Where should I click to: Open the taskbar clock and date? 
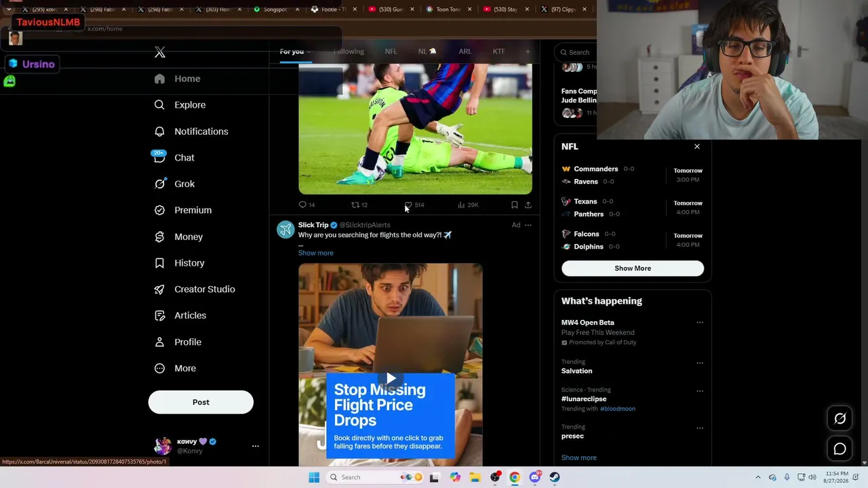pos(836,477)
